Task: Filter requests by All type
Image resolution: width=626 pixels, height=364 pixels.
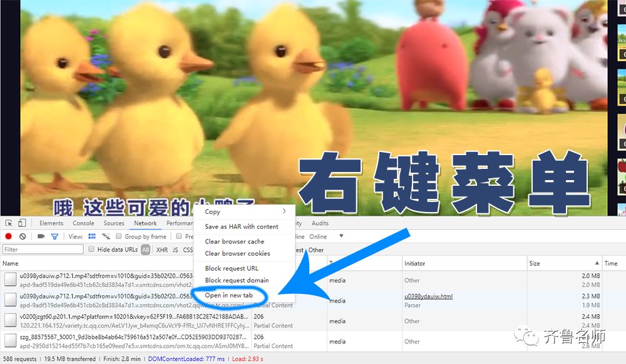Action: click(x=146, y=250)
